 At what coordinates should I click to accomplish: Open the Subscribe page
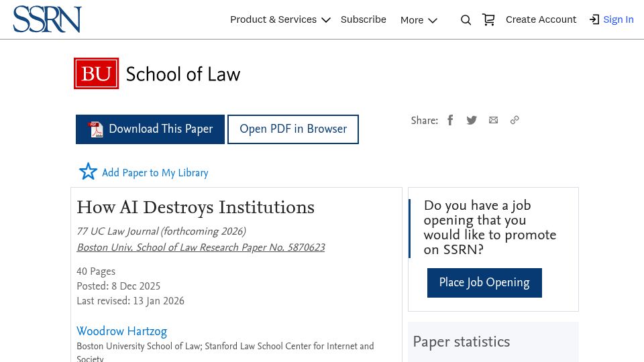[x=363, y=19]
